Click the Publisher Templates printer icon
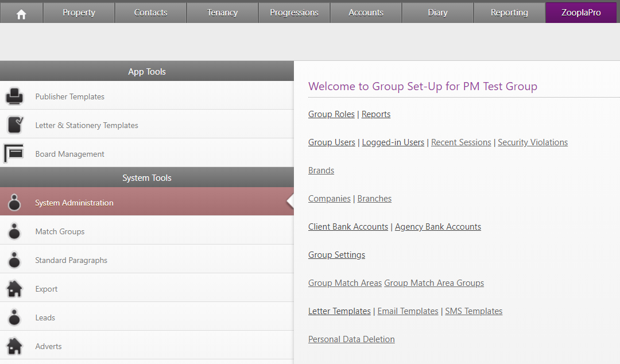The image size is (620, 364). [x=14, y=96]
